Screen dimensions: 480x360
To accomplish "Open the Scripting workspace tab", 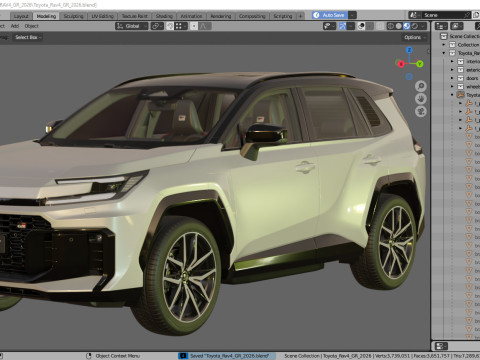I will point(283,16).
